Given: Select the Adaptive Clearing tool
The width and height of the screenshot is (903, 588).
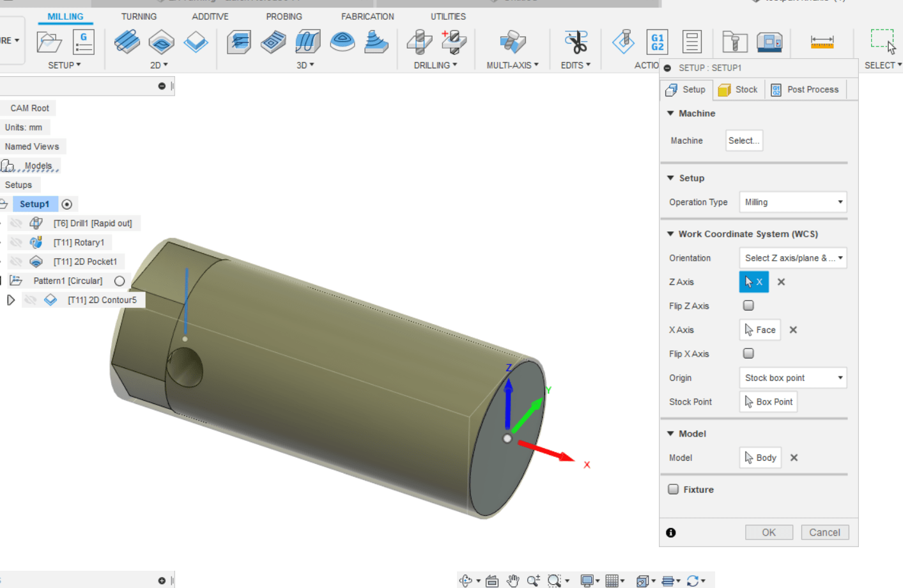Looking at the screenshot, I should (x=239, y=42).
